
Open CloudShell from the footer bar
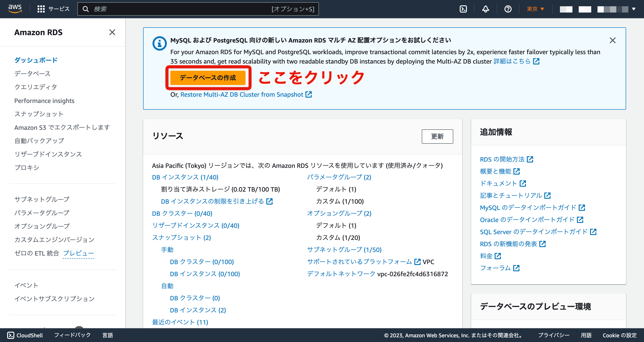tap(25, 335)
